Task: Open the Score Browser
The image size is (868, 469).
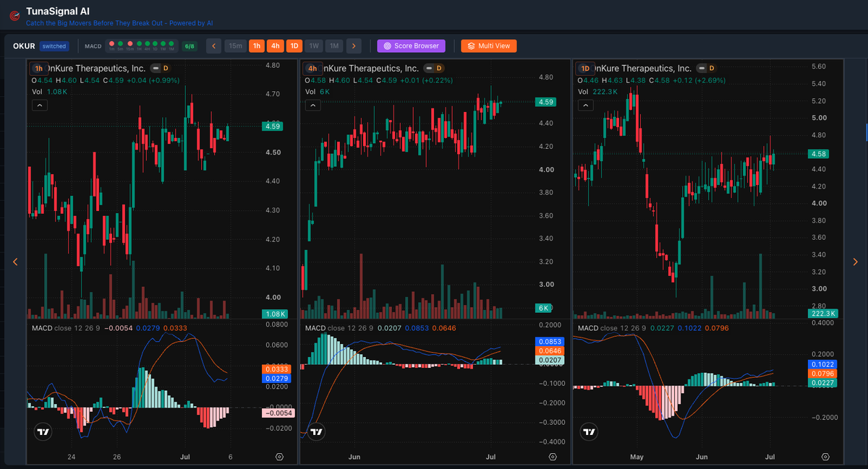Action: pyautogui.click(x=412, y=46)
